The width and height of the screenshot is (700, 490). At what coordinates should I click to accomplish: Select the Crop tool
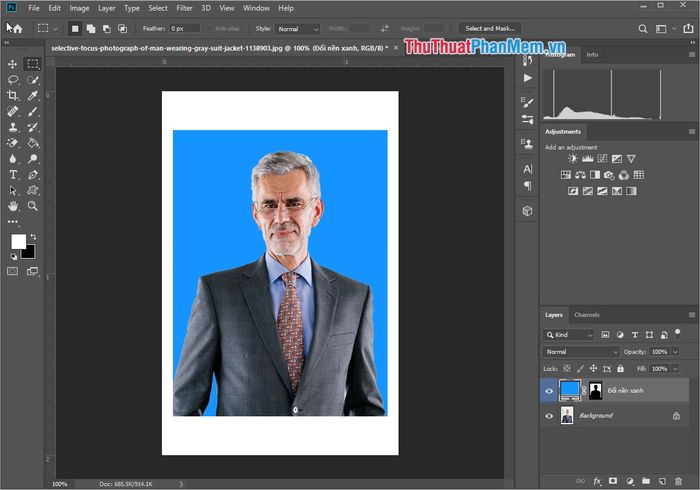click(12, 96)
